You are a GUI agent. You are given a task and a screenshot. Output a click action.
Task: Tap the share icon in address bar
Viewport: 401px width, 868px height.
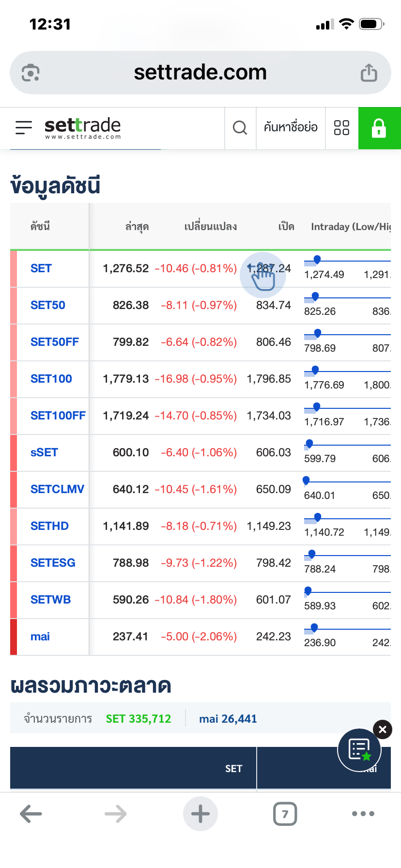pos(369,73)
